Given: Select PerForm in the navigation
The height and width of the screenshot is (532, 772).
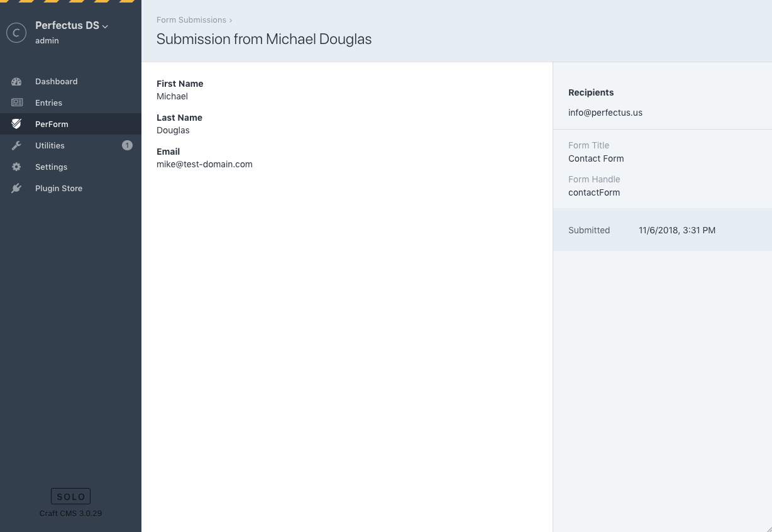Looking at the screenshot, I should 52,125.
